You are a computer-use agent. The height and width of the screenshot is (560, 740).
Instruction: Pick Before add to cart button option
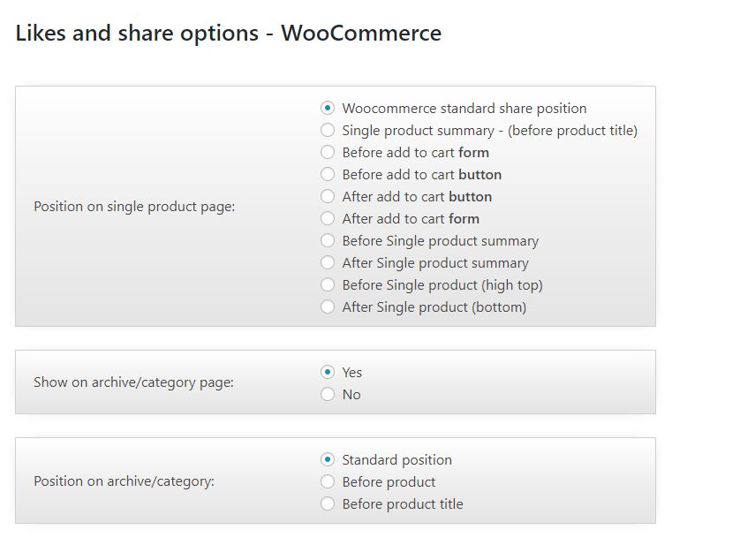click(328, 175)
